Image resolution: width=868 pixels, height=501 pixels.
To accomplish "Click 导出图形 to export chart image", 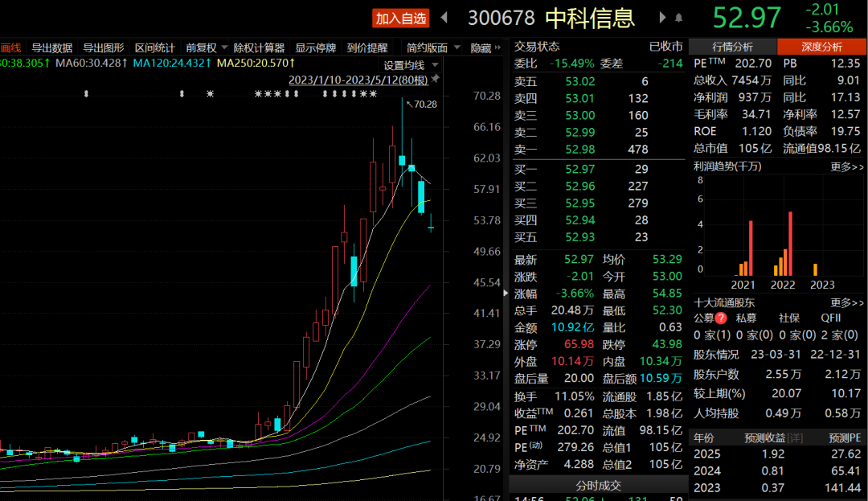I will click(104, 48).
